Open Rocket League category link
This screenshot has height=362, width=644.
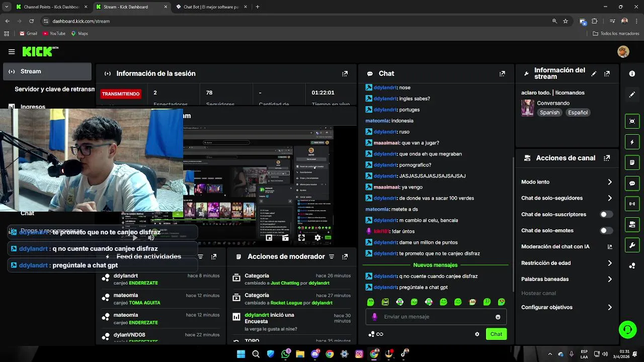pyautogui.click(x=286, y=303)
